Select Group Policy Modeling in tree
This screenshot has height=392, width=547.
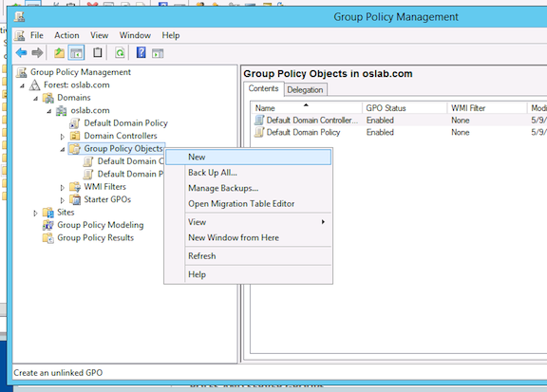pos(101,225)
